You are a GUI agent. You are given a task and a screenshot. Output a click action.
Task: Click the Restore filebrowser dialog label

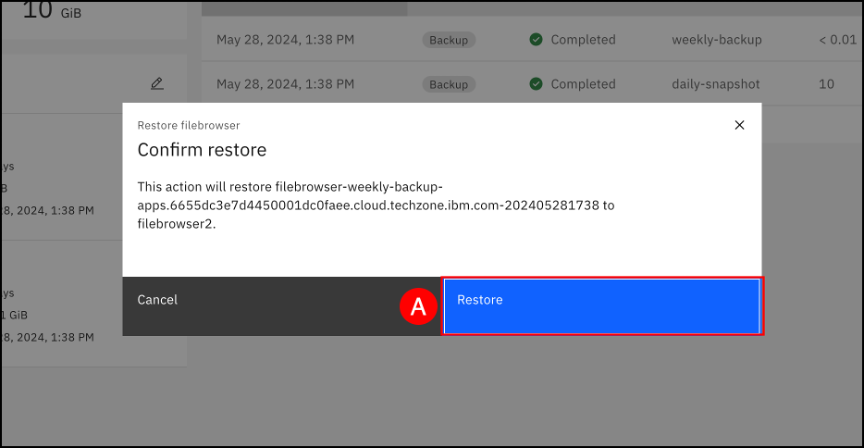188,125
